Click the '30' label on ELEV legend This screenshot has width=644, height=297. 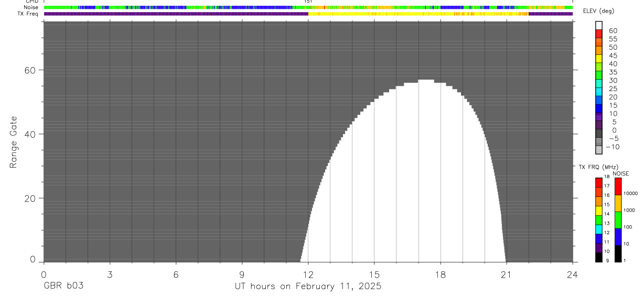[613, 81]
